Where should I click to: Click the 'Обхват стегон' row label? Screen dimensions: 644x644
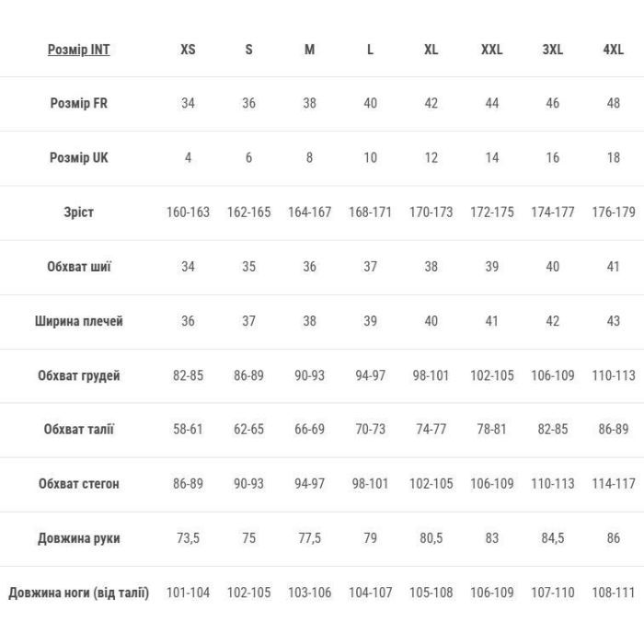pyautogui.click(x=78, y=484)
